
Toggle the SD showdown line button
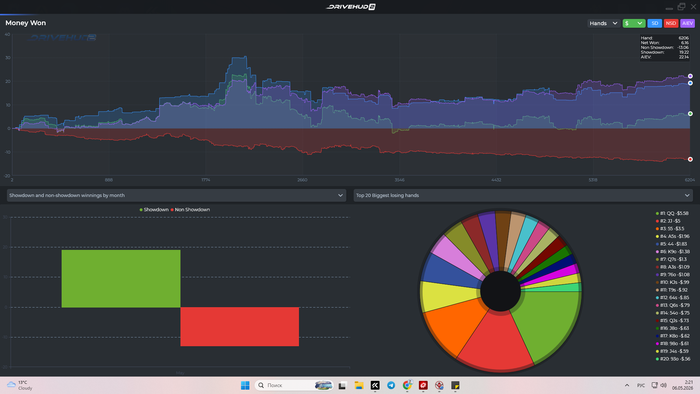[x=654, y=23]
